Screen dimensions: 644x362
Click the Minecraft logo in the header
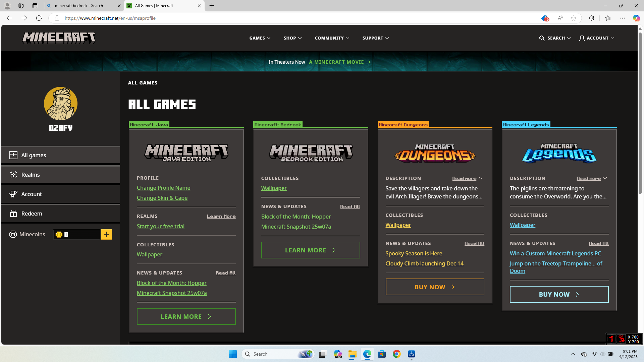pyautogui.click(x=59, y=38)
